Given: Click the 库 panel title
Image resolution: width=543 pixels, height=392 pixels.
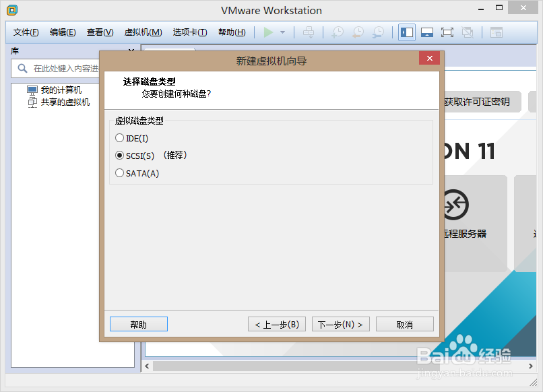Looking at the screenshot, I should tap(15, 51).
